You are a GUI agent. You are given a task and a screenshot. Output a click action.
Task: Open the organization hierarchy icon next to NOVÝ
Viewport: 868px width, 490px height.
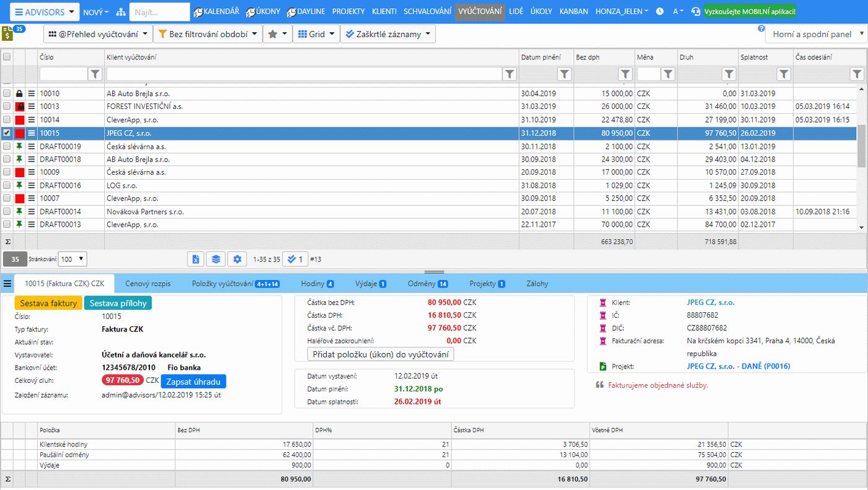(x=121, y=12)
